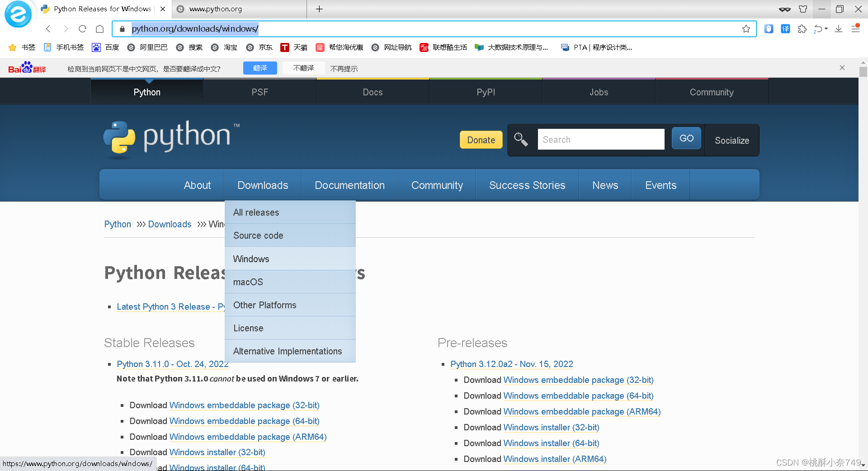The height and width of the screenshot is (471, 868).
Task: Open the Success Stories menu
Action: (527, 185)
